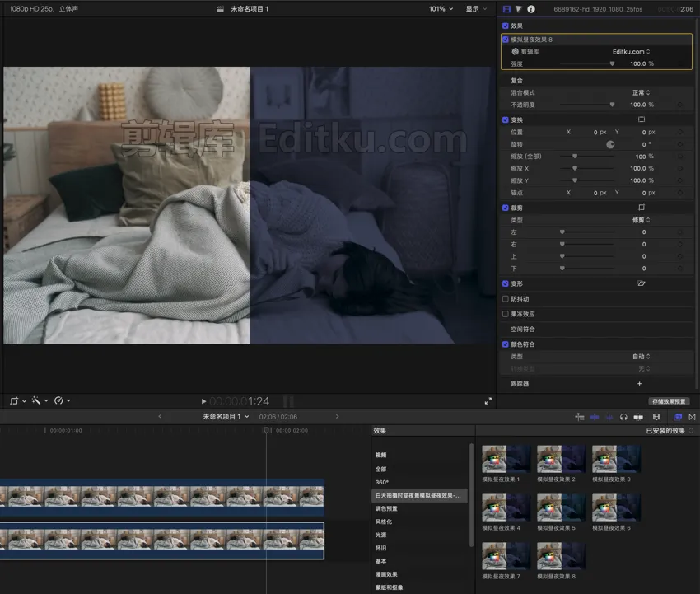Enable the 防抖动 checkbox
Screen dimensions: 700x594
[506, 298]
